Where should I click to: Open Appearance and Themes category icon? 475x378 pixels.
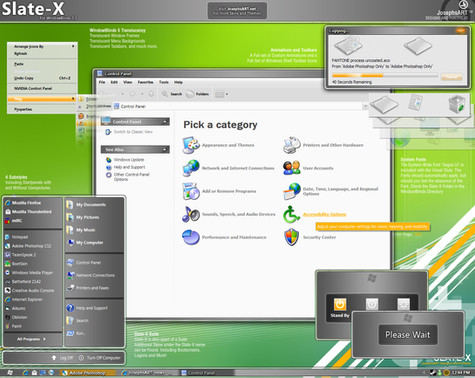tap(191, 145)
